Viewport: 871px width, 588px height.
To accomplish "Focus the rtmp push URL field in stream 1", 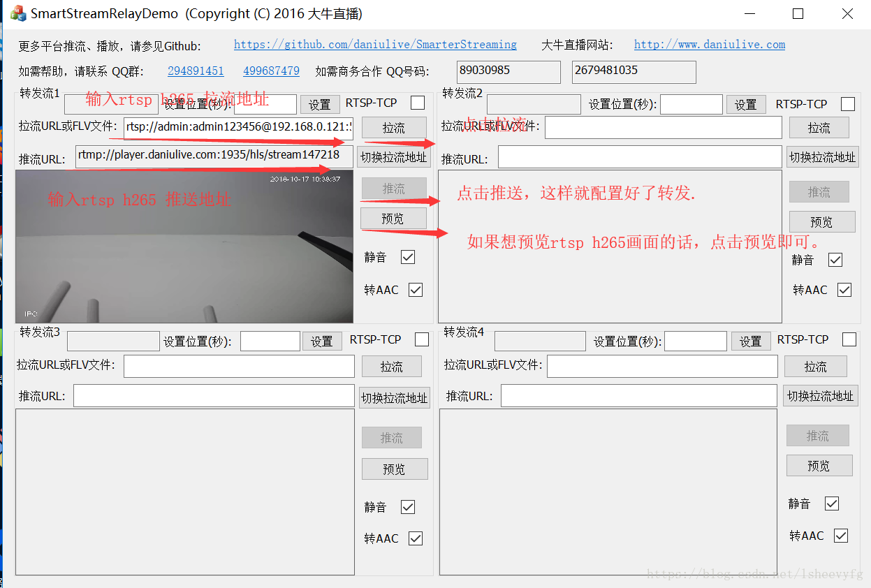I will 214,156.
